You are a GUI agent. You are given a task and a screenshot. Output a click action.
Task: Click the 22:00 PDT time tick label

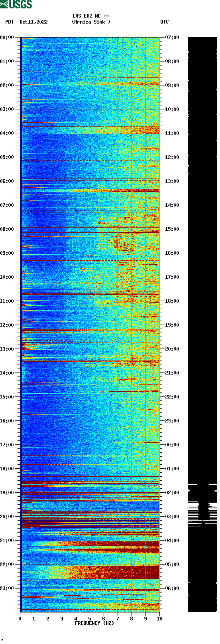click(x=7, y=565)
